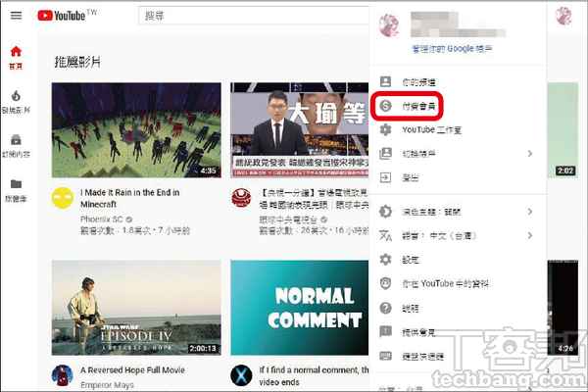The width and height of the screenshot is (588, 392).
Task: Open 眼球中央電視台 channel avatar
Action: tap(241, 198)
